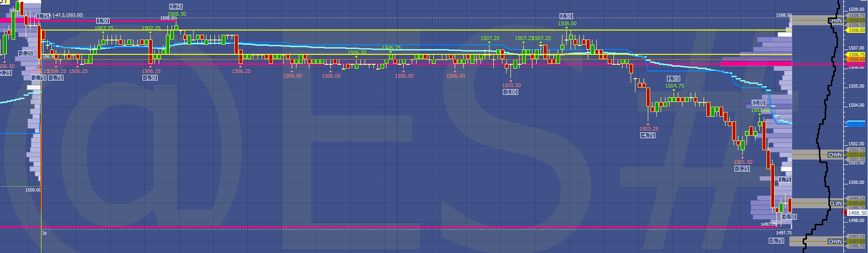This screenshot has height=253, width=868.
Task: Click the 1507.00 price axis label
Action: [x=857, y=48]
